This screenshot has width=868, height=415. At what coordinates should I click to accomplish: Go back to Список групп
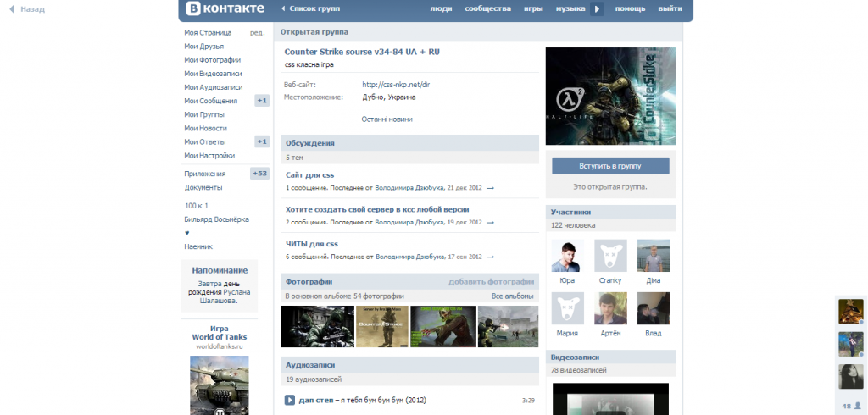[311, 8]
